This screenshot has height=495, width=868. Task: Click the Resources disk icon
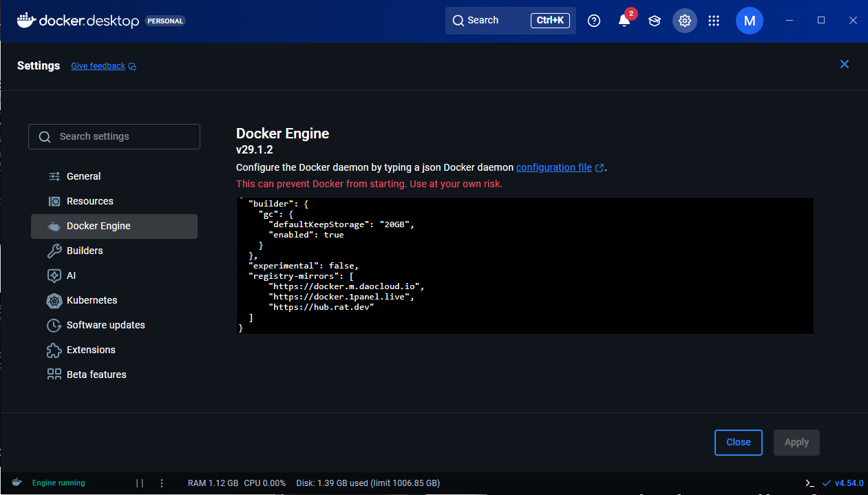54,201
